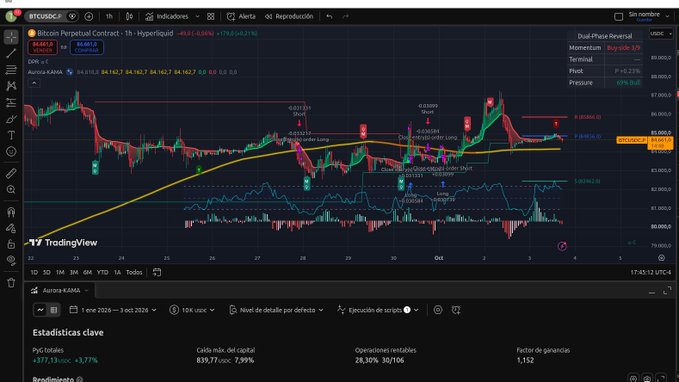Select the 1M date range
Image resolution: width=679 pixels, height=382 pixels.
click(60, 272)
